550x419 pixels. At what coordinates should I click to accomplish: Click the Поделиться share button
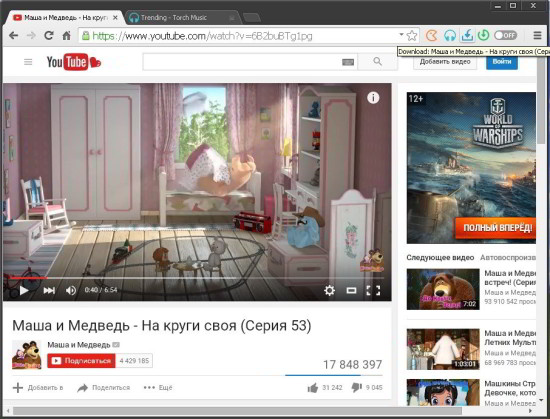point(103,388)
